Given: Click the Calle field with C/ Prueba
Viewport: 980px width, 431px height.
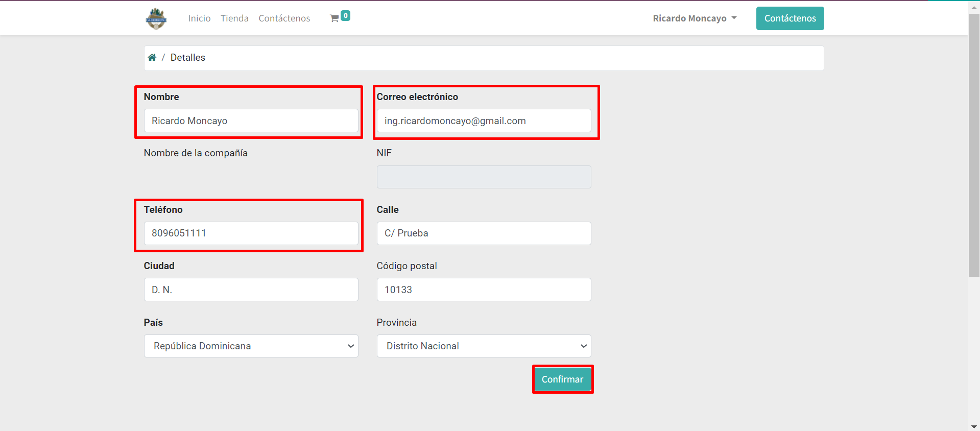Looking at the screenshot, I should click(484, 233).
